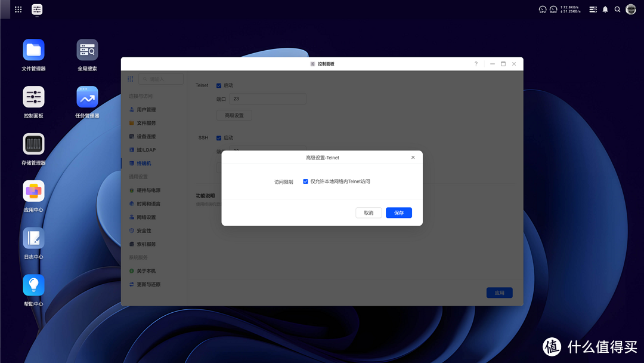Toggle the SSH 启动 checkbox
This screenshot has width=644, height=363.
219,138
